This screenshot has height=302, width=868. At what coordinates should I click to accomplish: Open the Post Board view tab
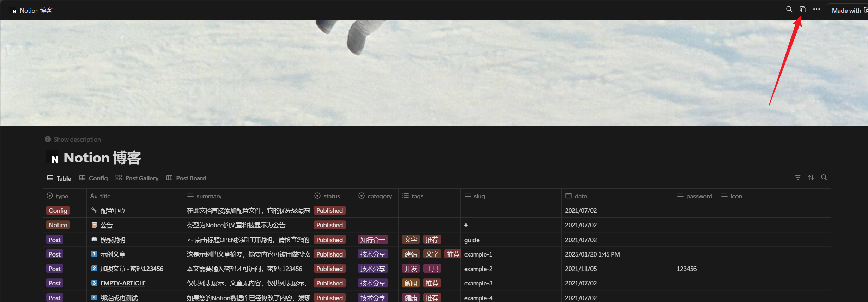[186, 178]
